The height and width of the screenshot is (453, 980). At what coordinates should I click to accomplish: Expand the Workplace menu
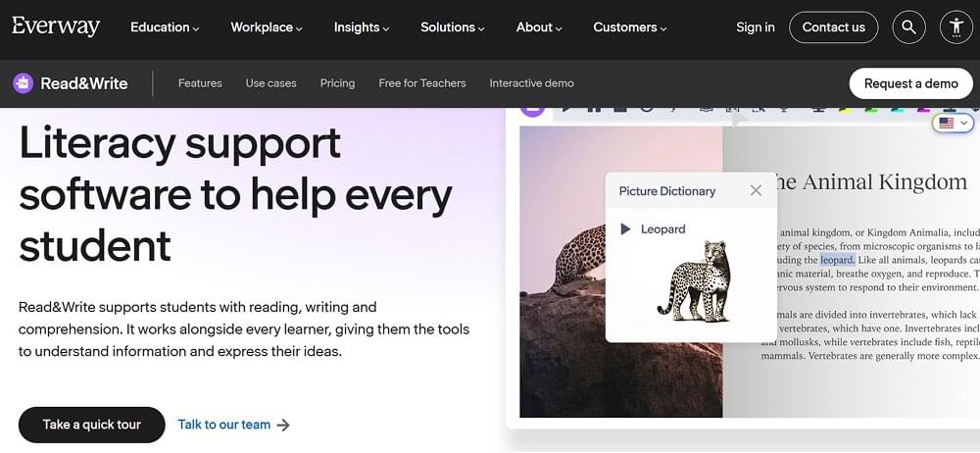pos(267,27)
